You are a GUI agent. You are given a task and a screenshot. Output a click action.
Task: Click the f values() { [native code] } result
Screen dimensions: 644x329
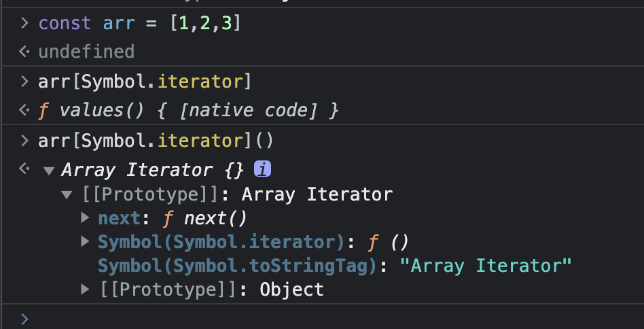click(x=188, y=109)
